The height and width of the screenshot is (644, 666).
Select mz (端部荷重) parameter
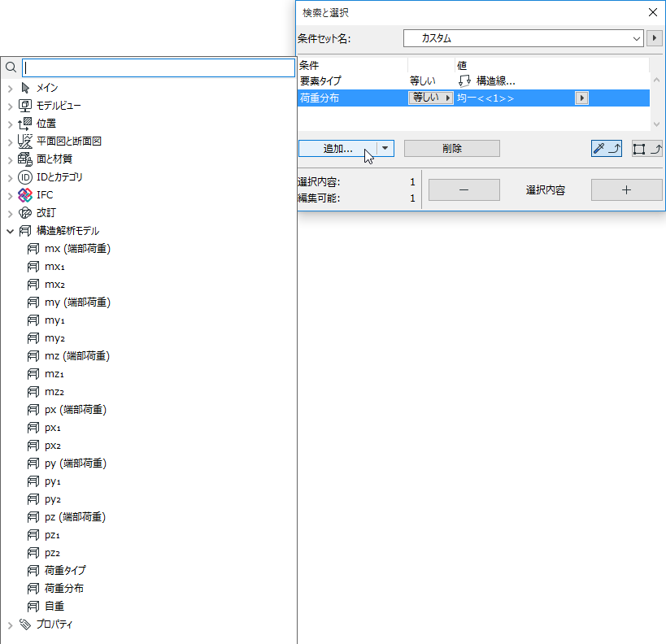click(77, 356)
